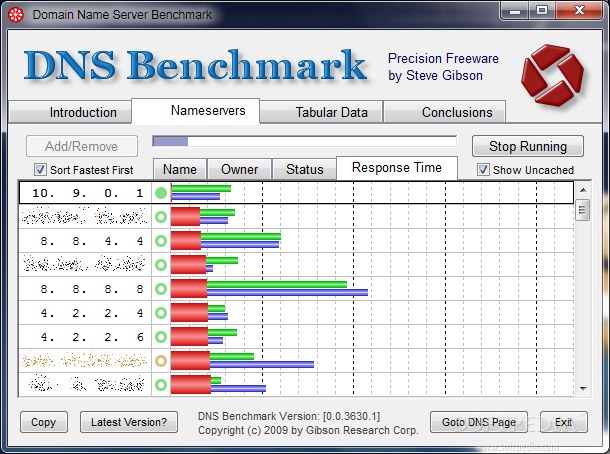Image resolution: width=610 pixels, height=454 pixels.
Task: Select the Status sub-tab
Action: 304,169
